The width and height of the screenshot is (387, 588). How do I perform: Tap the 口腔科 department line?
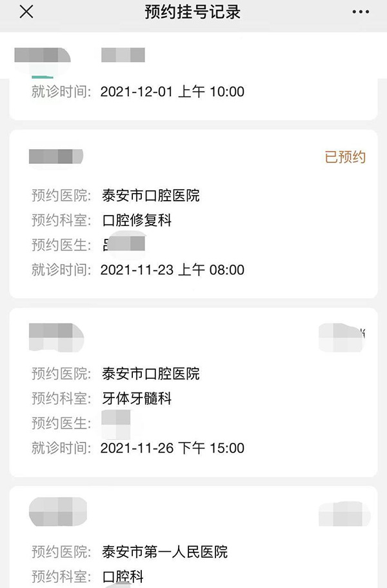pos(123,576)
